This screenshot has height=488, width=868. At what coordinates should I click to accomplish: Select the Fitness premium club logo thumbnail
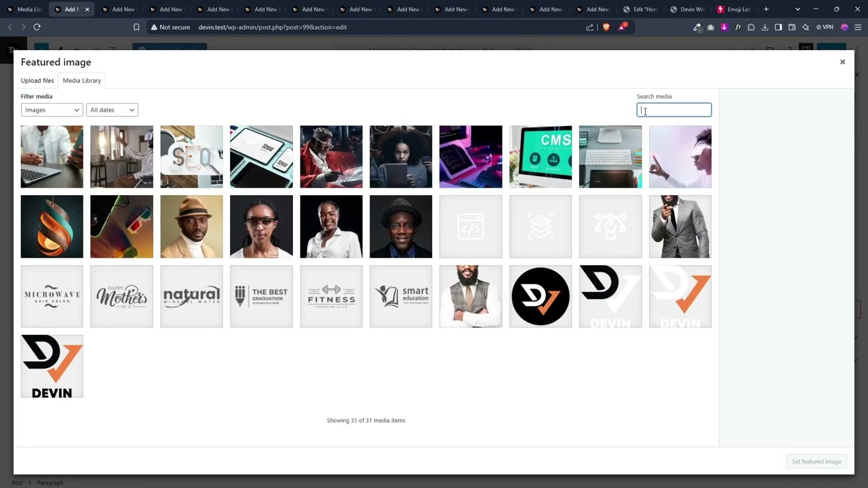pyautogui.click(x=331, y=296)
